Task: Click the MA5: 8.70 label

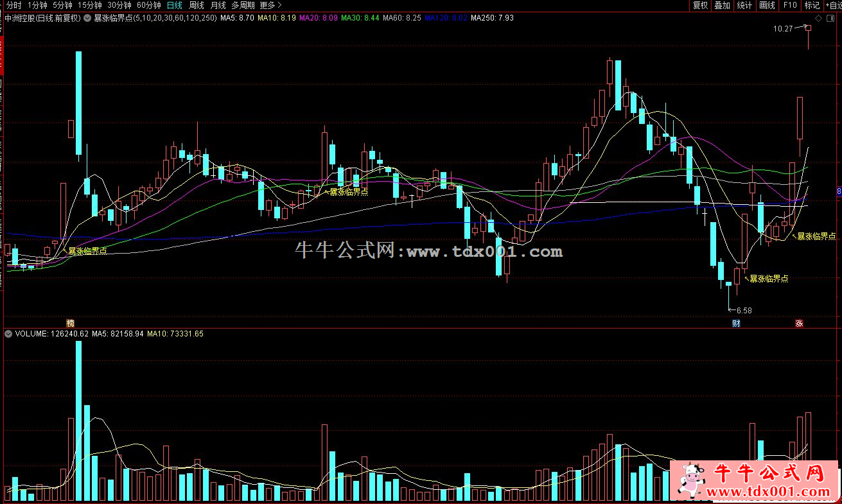Action: click(237, 18)
